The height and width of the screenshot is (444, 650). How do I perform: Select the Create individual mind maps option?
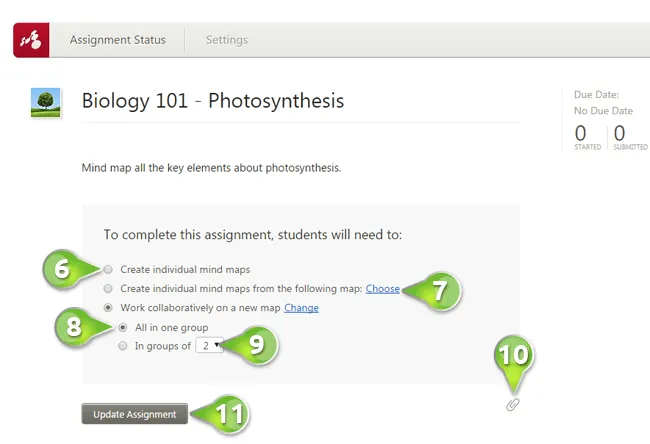coord(109,269)
